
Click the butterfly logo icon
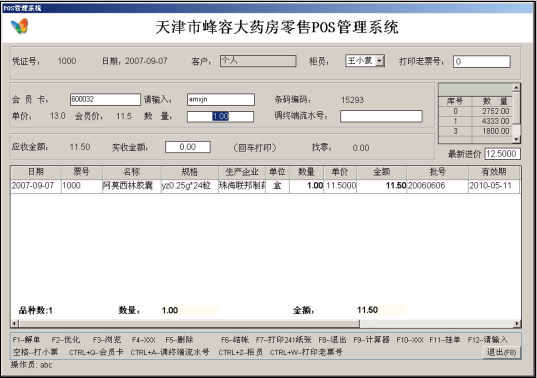coord(20,26)
